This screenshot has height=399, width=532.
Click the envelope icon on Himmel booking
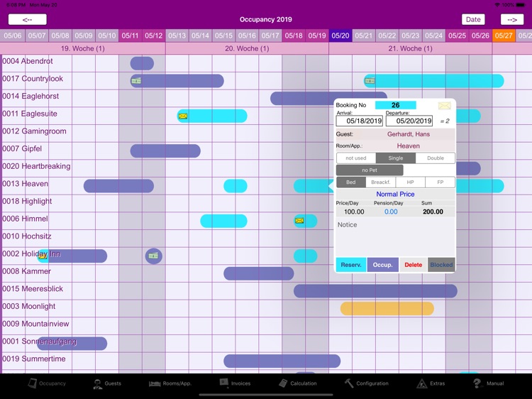[299, 221]
